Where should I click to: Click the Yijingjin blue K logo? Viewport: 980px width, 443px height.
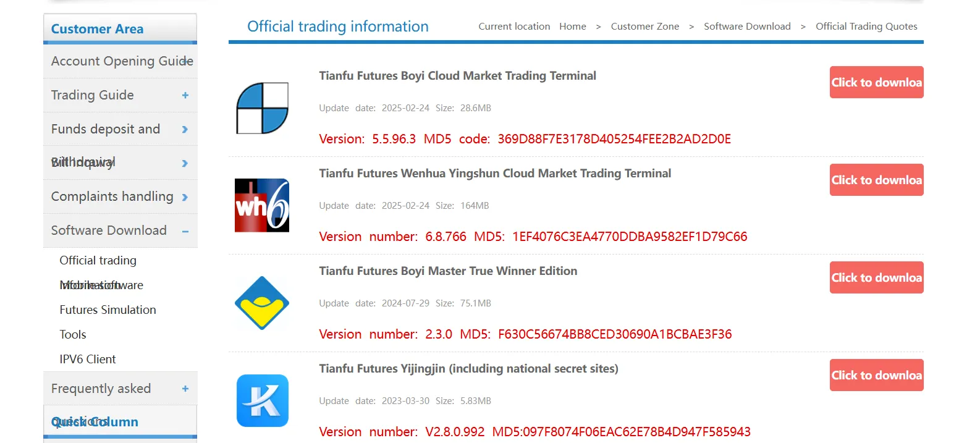tap(263, 400)
